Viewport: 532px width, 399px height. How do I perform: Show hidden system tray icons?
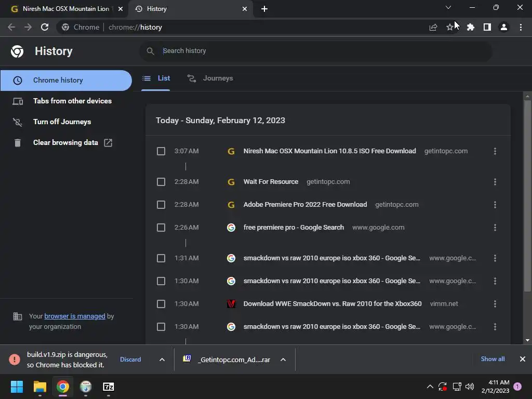[430, 387]
